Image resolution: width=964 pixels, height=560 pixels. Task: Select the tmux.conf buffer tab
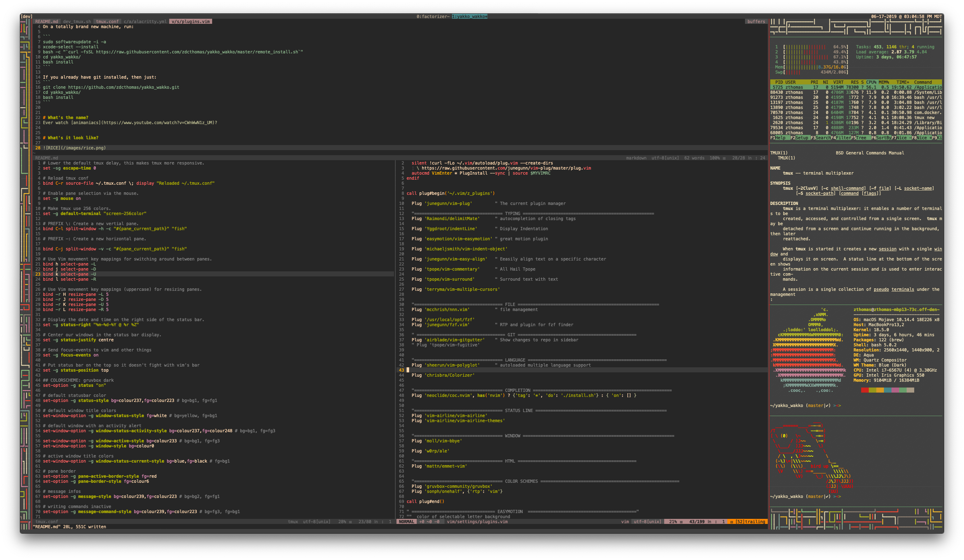(107, 21)
